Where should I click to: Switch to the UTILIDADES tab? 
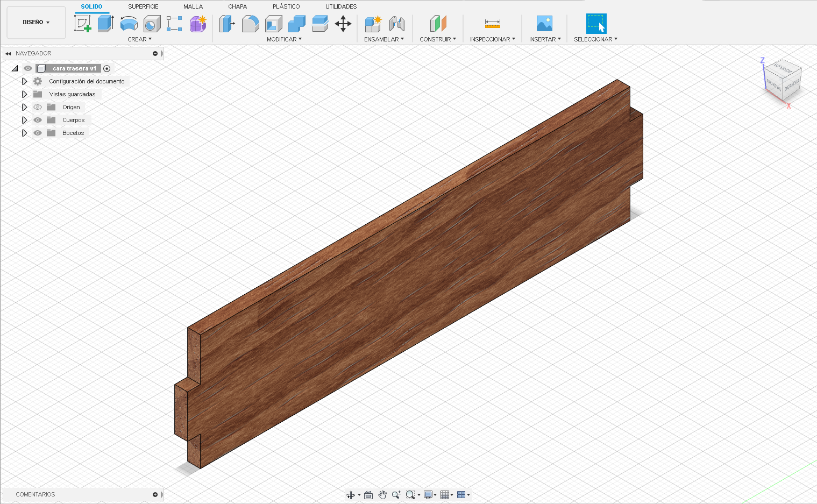coord(341,6)
